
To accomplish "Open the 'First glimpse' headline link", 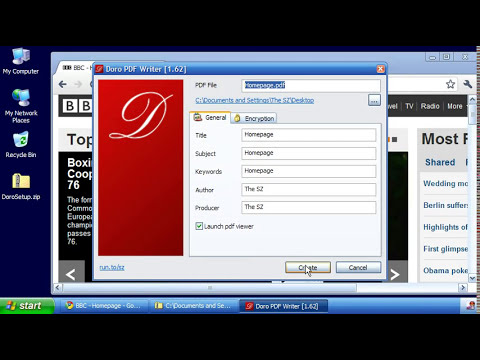I will pos(446,249).
